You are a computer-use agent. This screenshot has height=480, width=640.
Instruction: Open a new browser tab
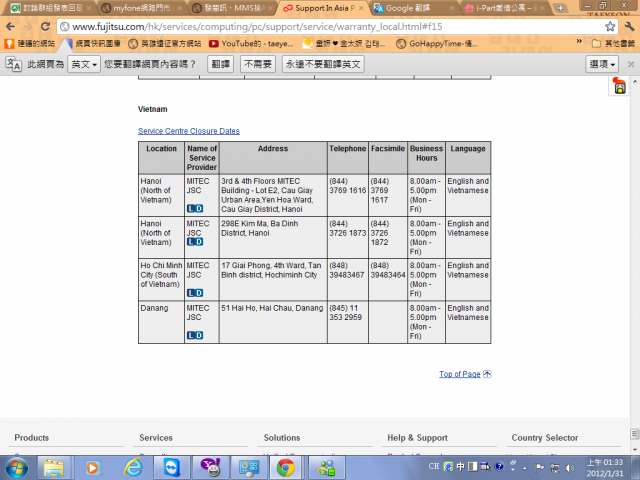click(561, 8)
